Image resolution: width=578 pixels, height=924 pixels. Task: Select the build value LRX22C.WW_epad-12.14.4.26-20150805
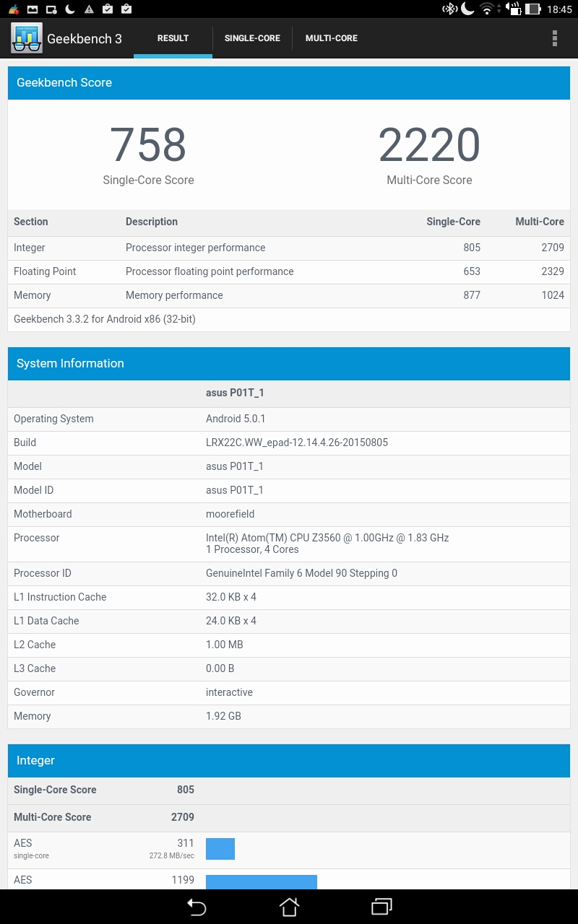(297, 443)
